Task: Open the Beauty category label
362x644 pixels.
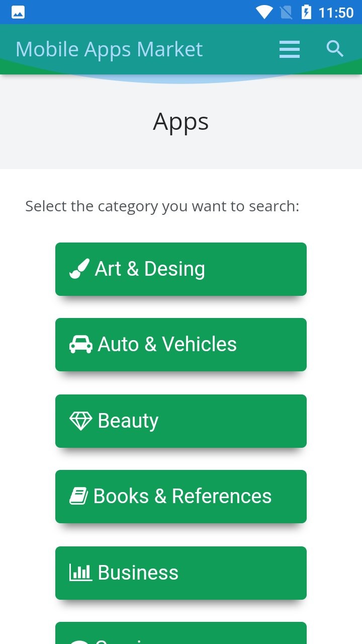Action: (x=128, y=421)
